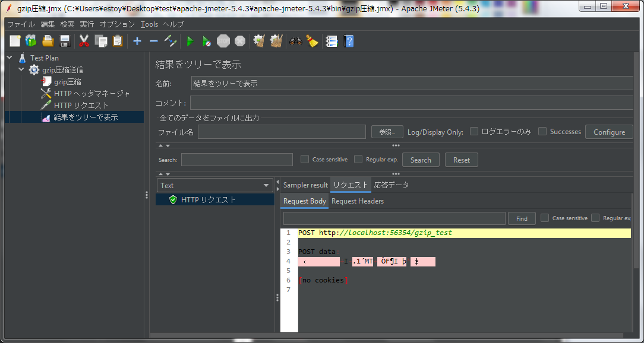Click the collapse arrows left of Sampler result
The width and height of the screenshot is (644, 343).
pos(277,185)
